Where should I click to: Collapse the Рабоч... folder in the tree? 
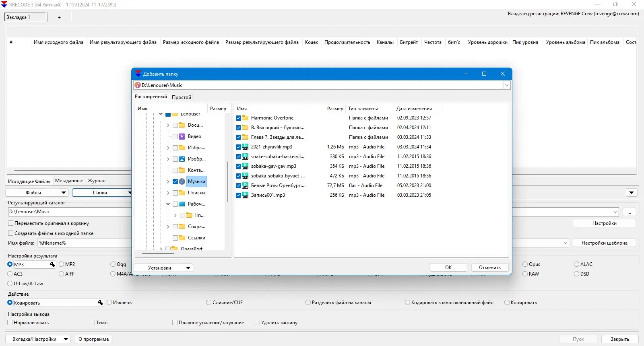pyautogui.click(x=168, y=204)
